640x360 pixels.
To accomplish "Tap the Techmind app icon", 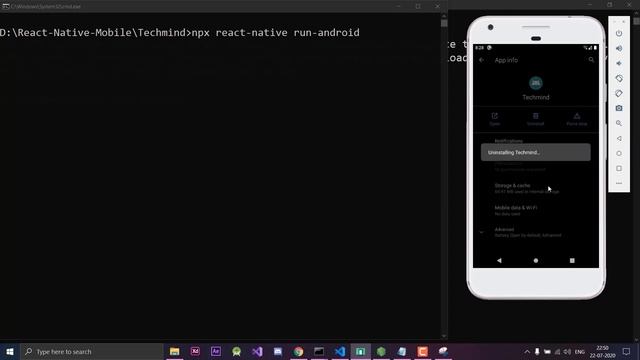I will coord(536,83).
